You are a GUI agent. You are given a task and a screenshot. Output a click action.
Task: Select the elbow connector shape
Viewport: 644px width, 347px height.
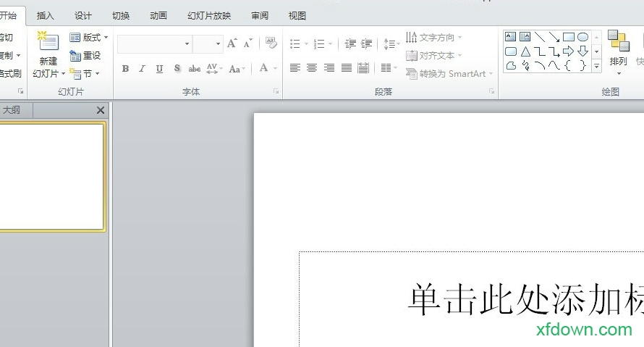(540, 51)
